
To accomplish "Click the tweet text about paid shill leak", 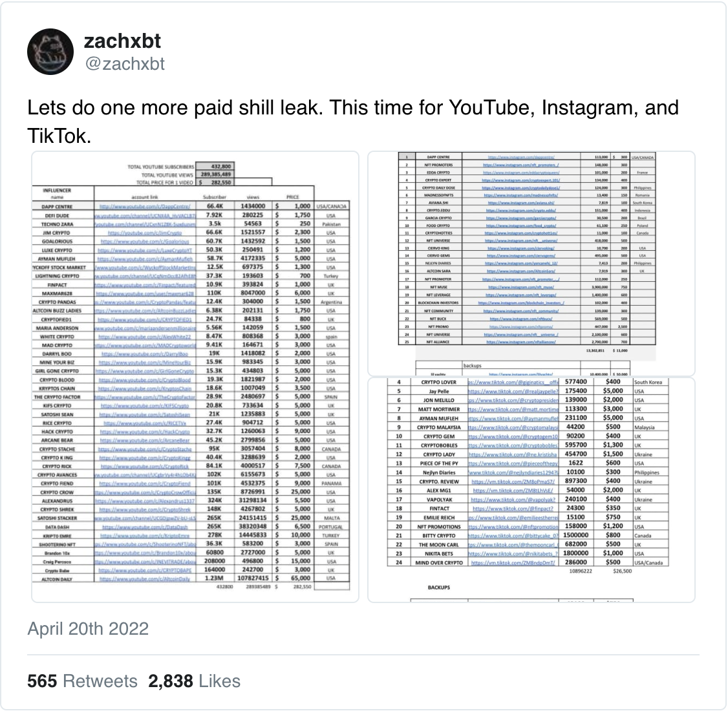I will pos(353,122).
